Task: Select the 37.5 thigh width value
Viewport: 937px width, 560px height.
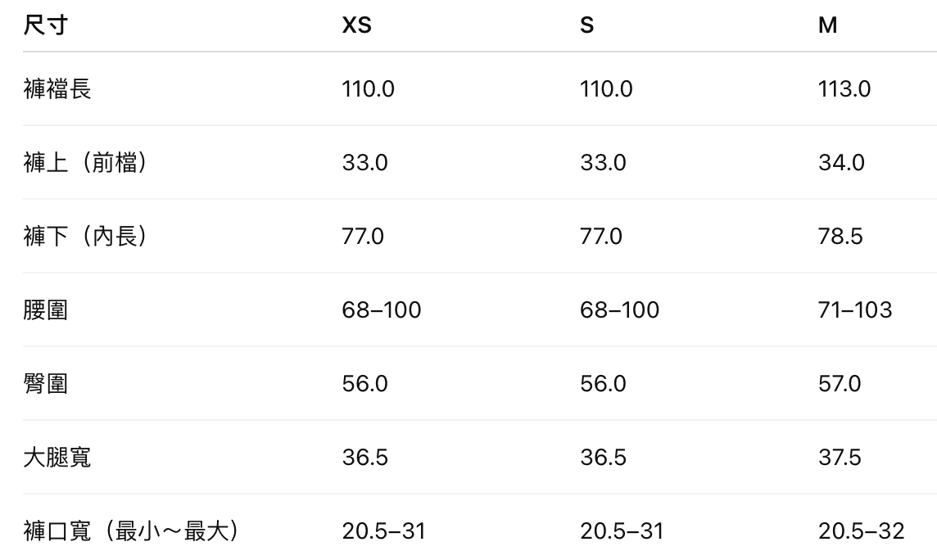Action: coord(840,457)
